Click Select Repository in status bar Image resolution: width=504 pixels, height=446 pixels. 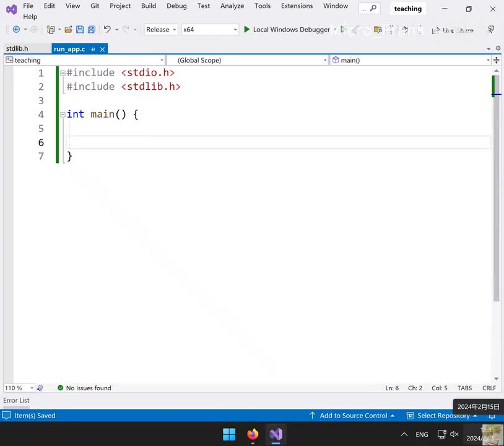pos(441,416)
